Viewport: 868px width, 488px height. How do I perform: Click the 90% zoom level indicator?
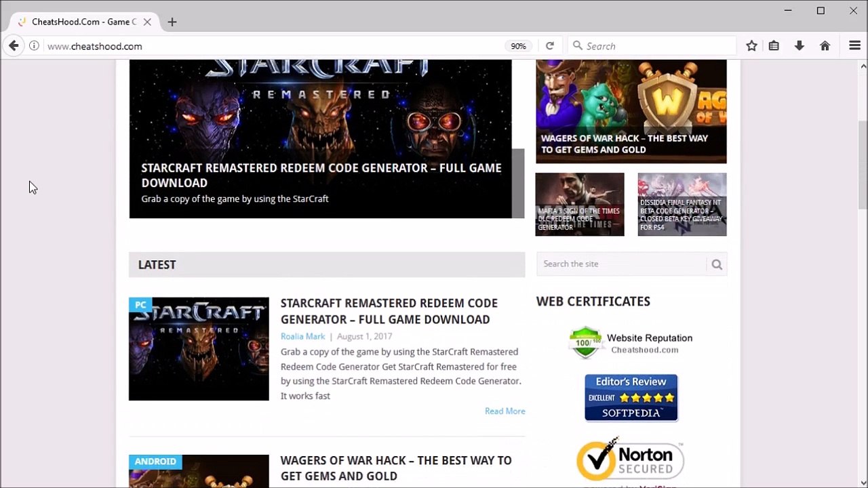click(518, 46)
